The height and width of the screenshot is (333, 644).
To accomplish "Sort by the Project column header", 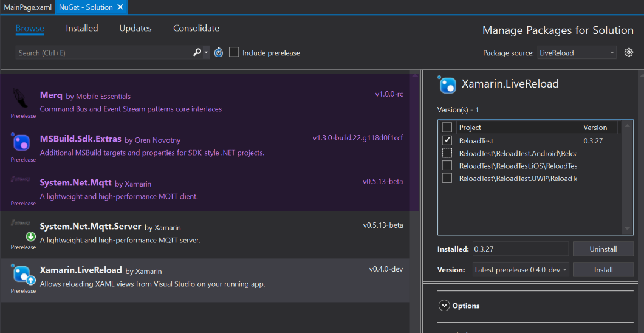I will (x=518, y=127).
